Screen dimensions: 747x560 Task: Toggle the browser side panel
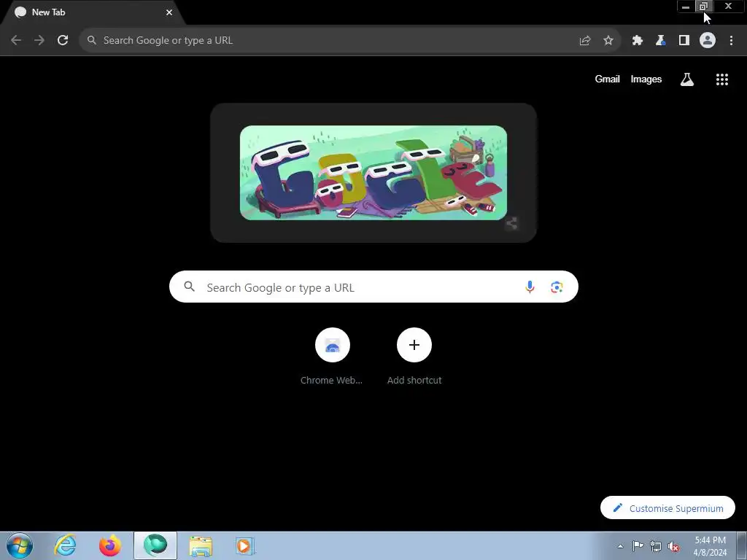684,41
